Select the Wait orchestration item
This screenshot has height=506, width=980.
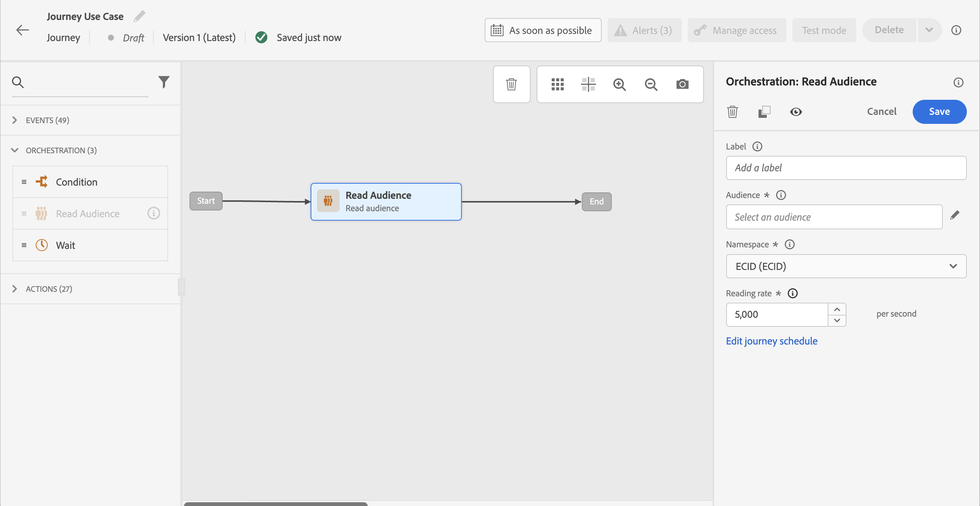tap(65, 245)
